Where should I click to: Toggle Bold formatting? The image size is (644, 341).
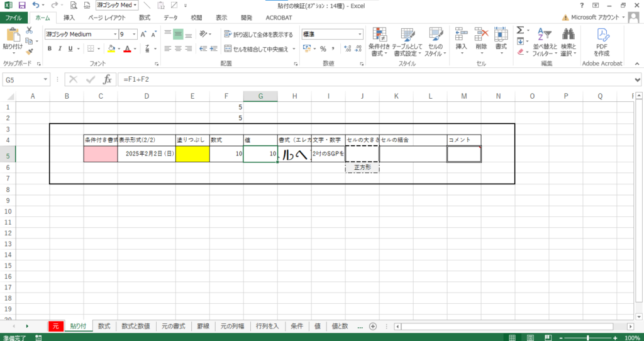[x=50, y=48]
